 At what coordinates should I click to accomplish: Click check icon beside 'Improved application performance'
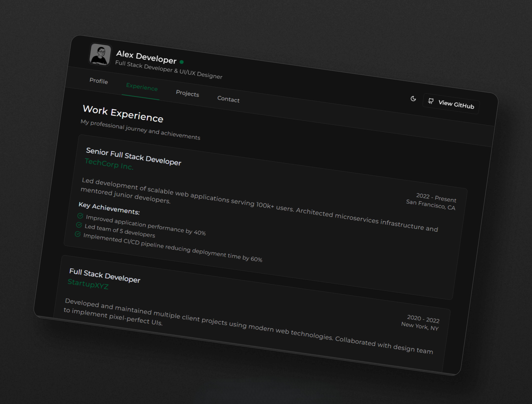[x=80, y=216]
